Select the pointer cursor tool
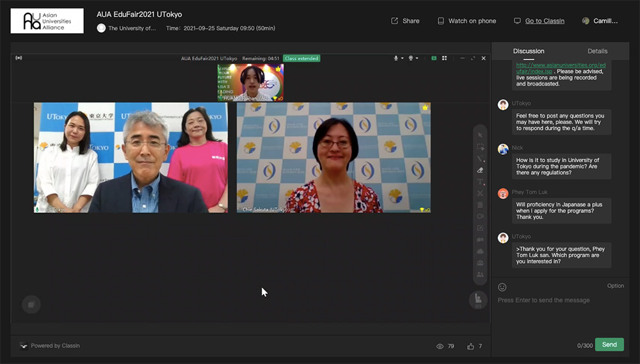Image resolution: width=640 pixels, height=364 pixels. (x=480, y=135)
